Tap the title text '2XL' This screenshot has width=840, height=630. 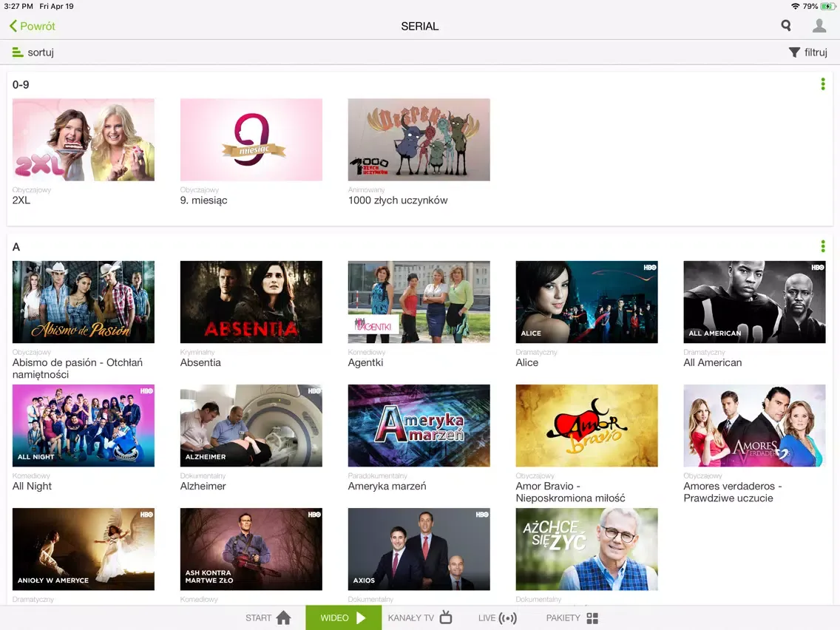21,200
